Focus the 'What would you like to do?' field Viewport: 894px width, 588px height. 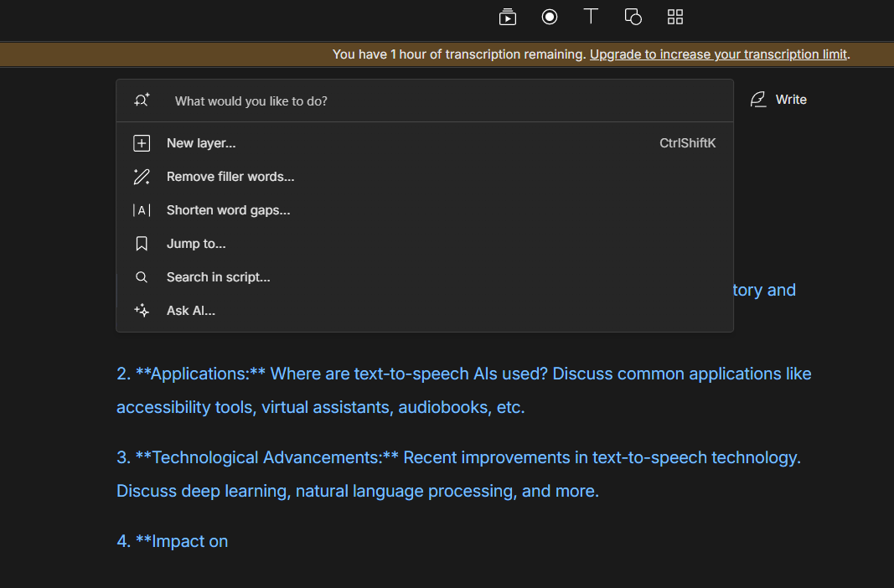(436, 101)
